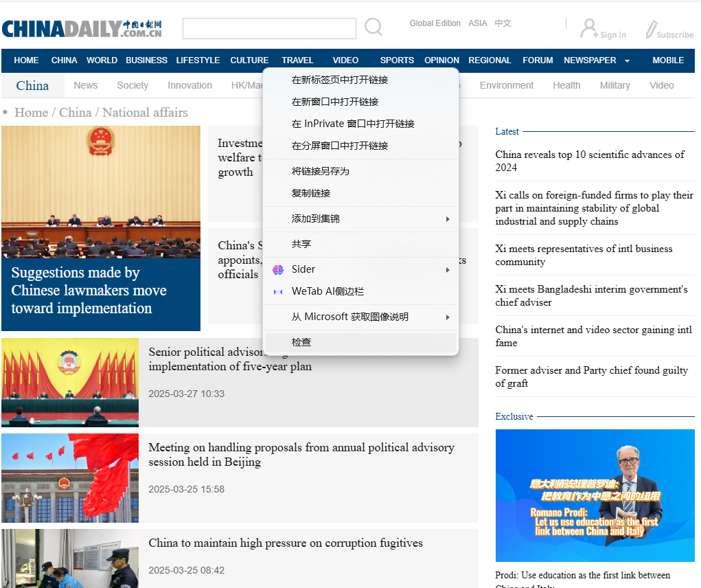701x588 pixels.
Task: Open the MOBILE nav item
Action: click(x=668, y=60)
